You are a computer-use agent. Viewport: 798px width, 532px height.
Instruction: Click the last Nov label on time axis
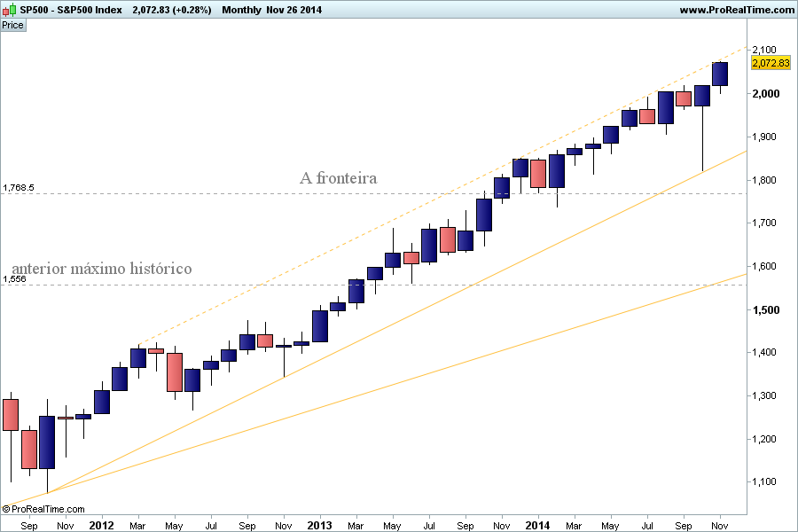719,526
